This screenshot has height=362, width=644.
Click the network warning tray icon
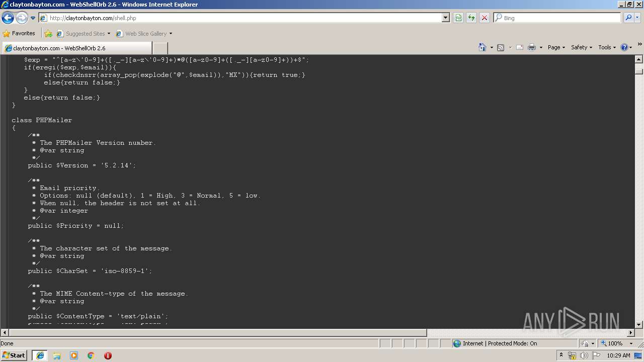click(x=572, y=355)
